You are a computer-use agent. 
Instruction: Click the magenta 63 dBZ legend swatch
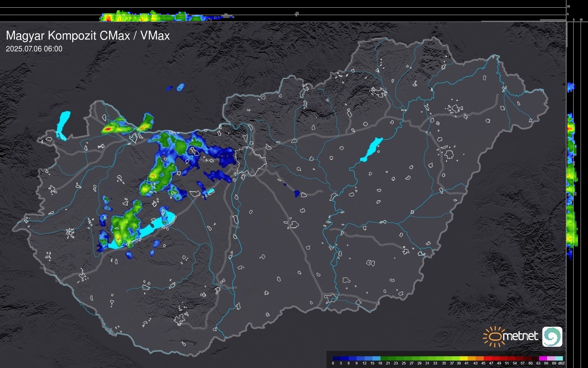pos(542,358)
